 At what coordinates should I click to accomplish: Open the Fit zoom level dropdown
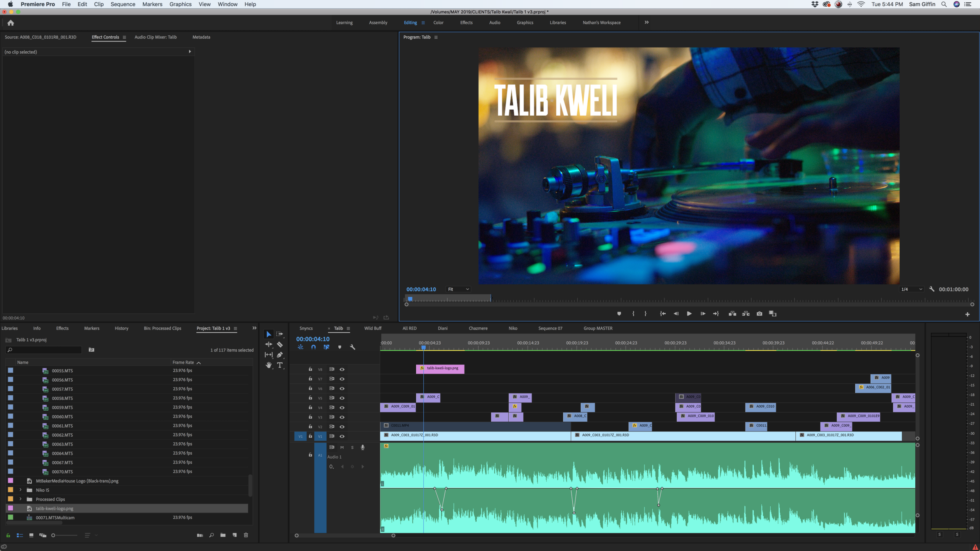point(458,289)
